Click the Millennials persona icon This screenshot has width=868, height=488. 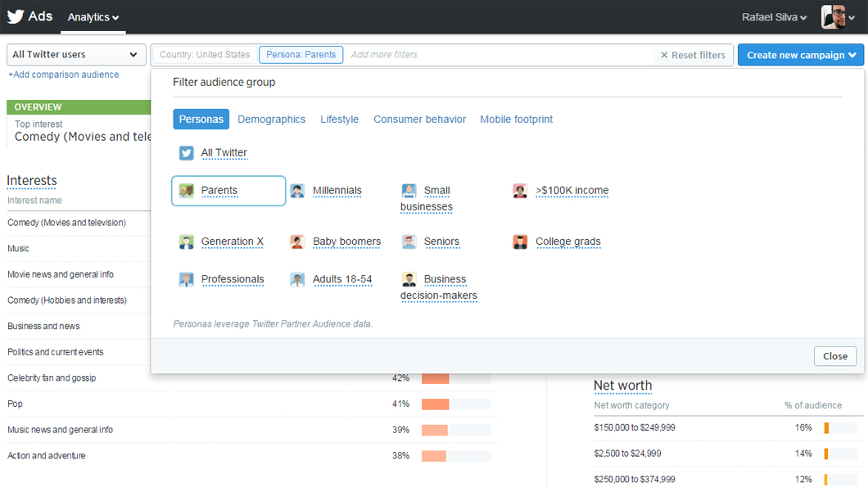(296, 190)
